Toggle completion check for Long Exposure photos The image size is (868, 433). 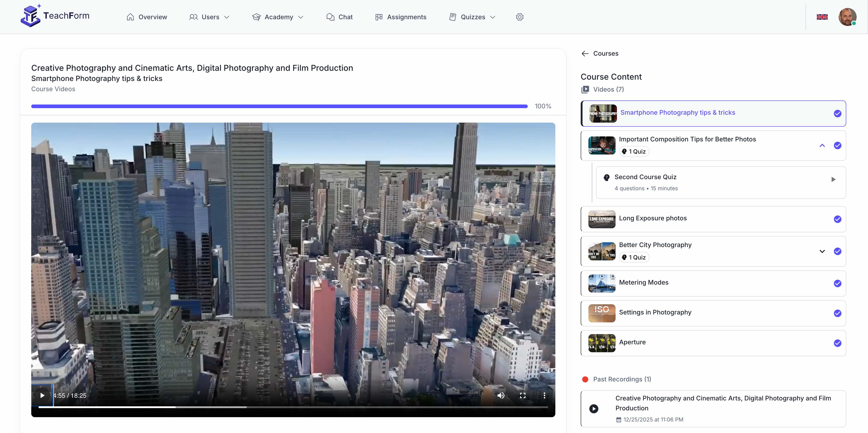pos(837,219)
